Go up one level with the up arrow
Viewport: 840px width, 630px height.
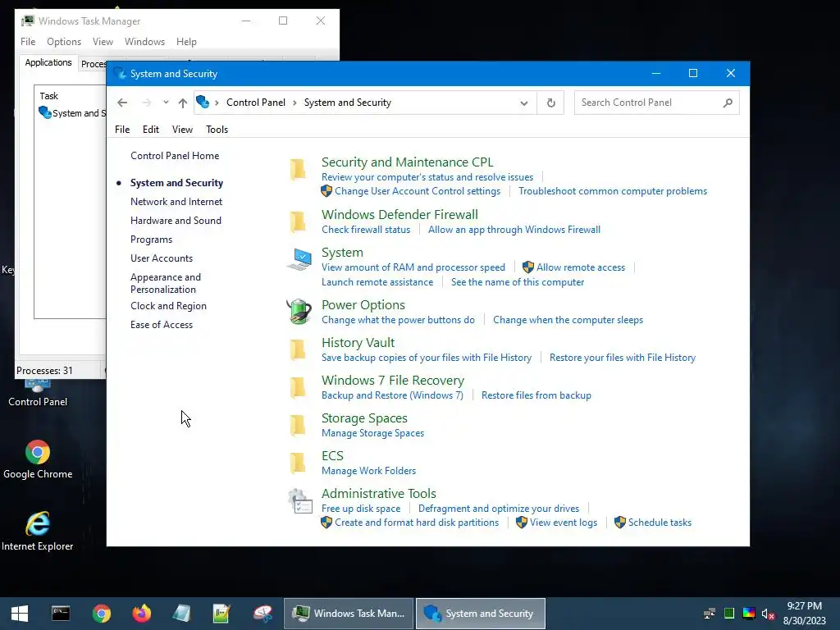tap(183, 103)
